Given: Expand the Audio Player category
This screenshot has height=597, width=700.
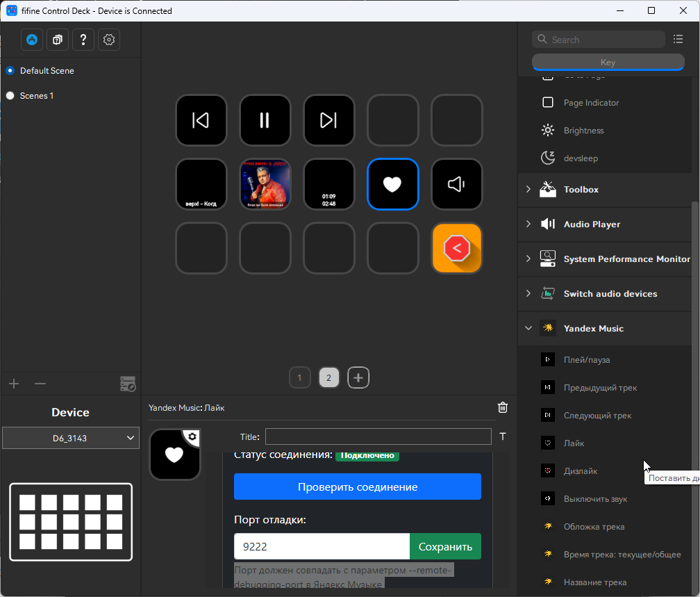Looking at the screenshot, I should point(528,224).
